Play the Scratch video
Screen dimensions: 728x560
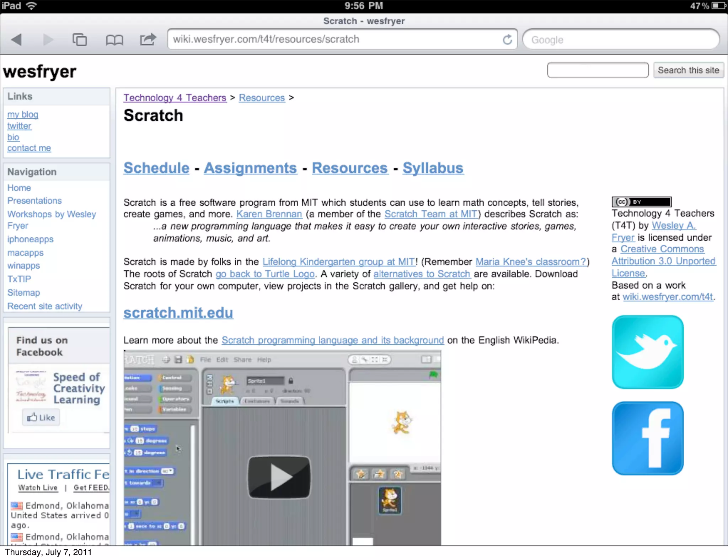279,477
